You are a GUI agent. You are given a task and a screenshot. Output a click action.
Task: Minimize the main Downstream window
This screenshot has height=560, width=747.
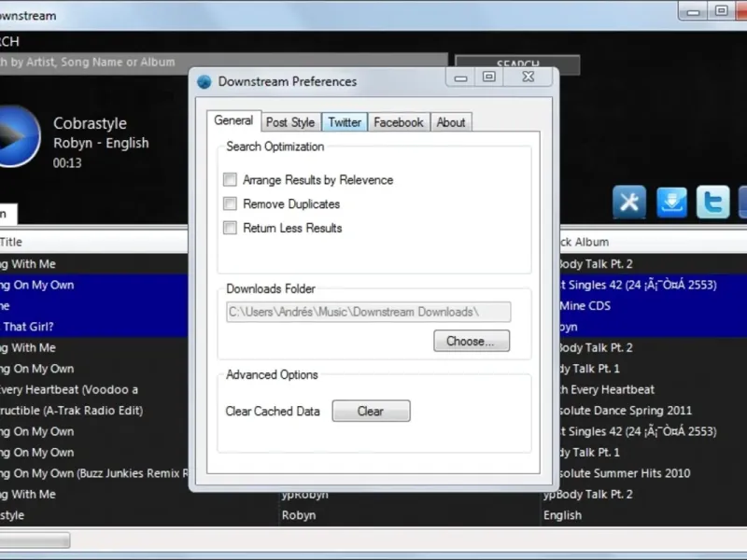(693, 11)
